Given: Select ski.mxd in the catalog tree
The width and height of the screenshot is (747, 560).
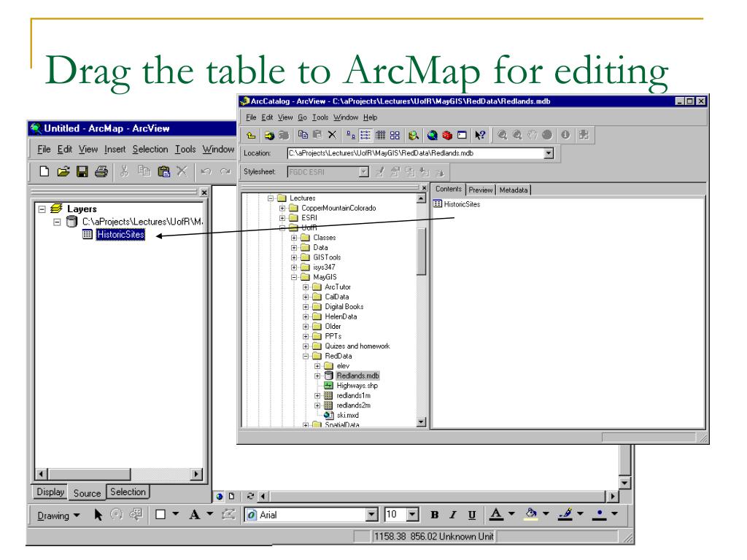Looking at the screenshot, I should [x=347, y=415].
